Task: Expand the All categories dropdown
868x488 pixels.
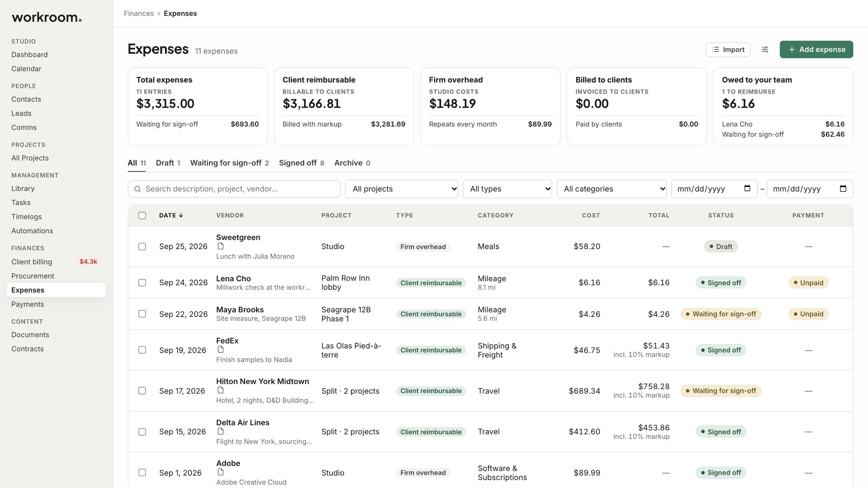Action: click(612, 189)
